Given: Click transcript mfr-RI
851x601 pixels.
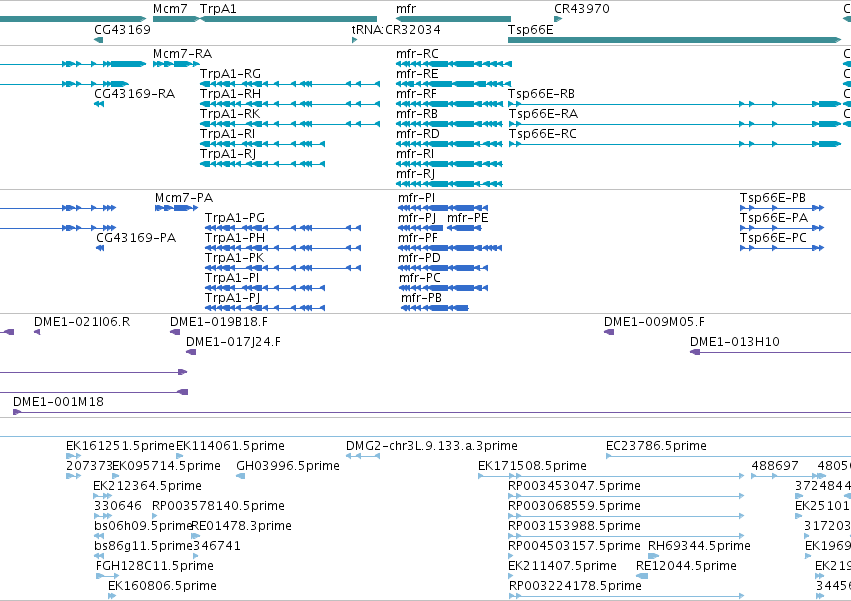Looking at the screenshot, I should click(449, 164).
